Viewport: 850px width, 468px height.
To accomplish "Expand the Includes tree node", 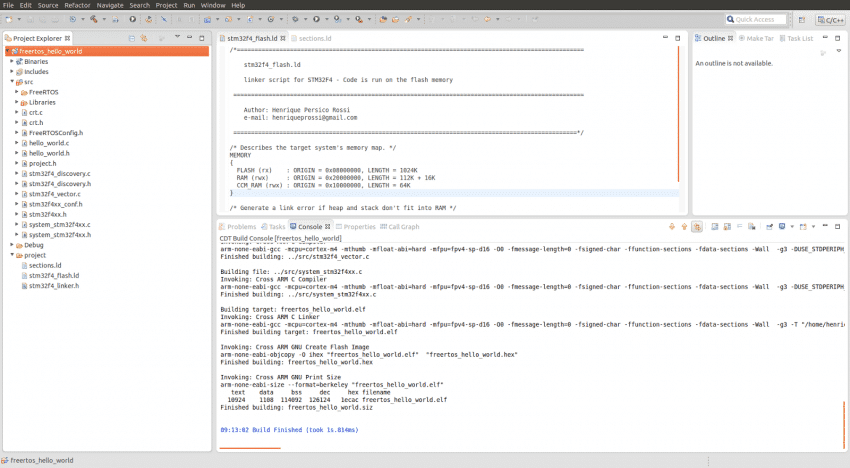I will 12,72.
